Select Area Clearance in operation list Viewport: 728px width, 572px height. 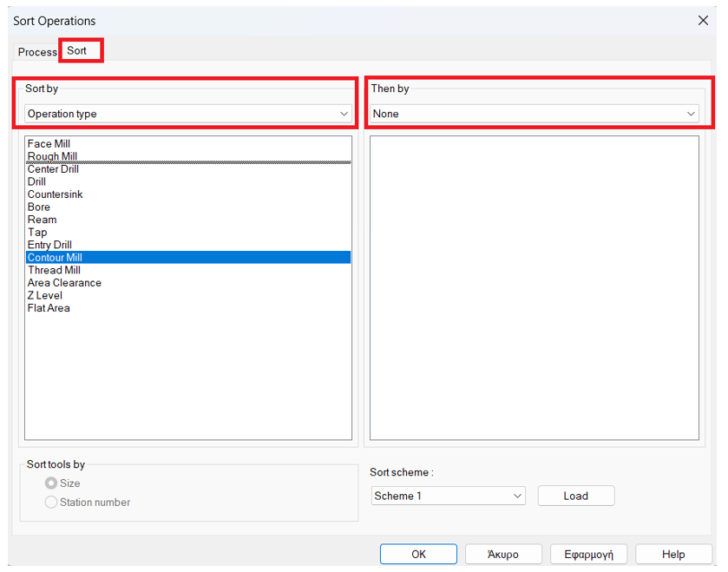(64, 283)
